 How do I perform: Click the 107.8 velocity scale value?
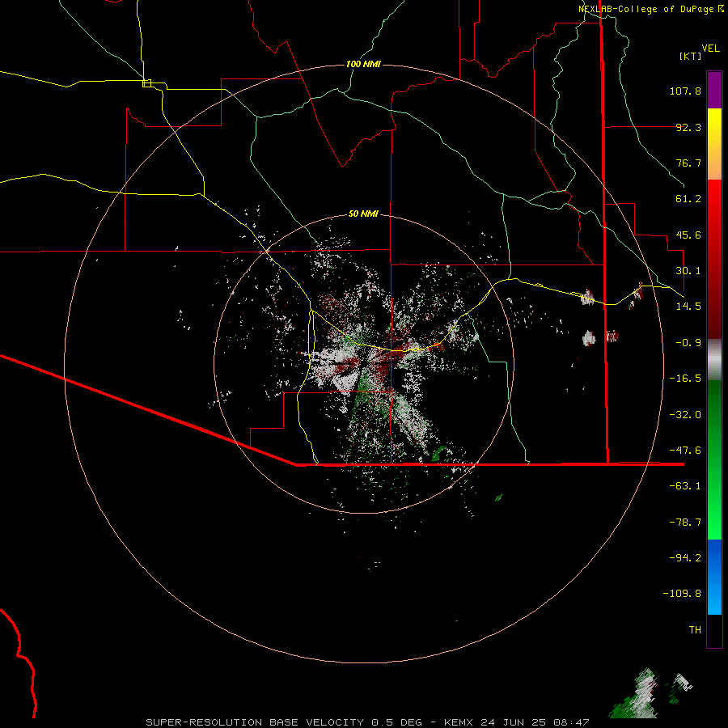tap(685, 91)
